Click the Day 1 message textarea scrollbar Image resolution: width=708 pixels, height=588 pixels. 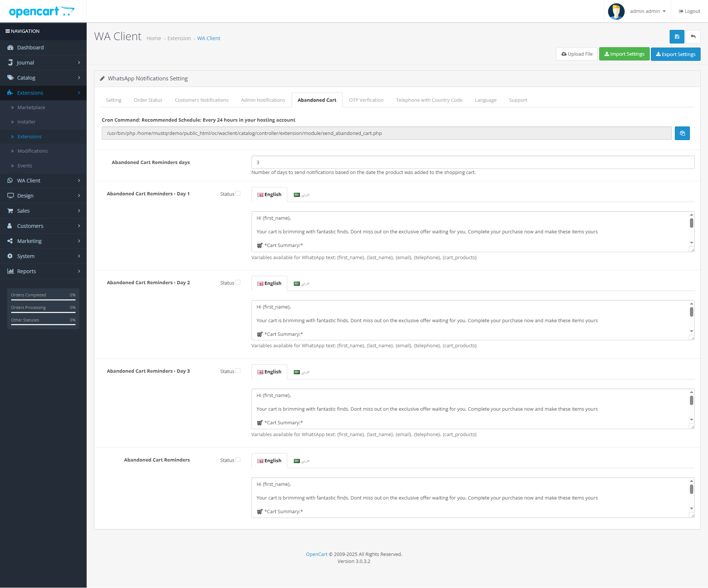pyautogui.click(x=691, y=223)
